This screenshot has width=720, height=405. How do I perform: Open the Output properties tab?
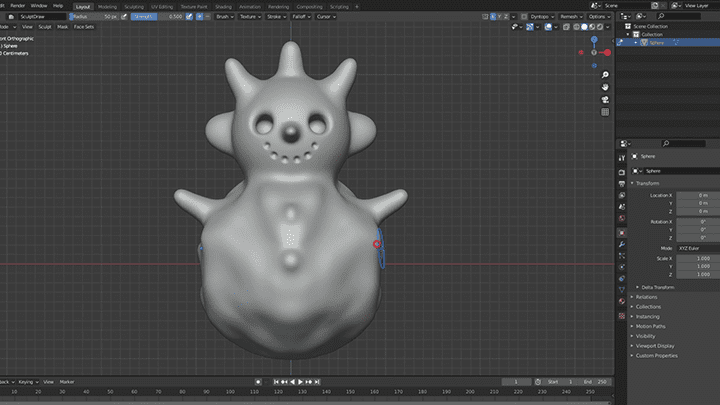[x=622, y=184]
